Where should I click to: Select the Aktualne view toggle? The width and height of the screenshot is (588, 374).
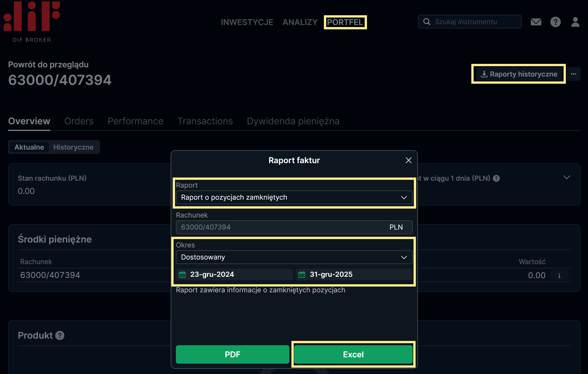pos(29,147)
